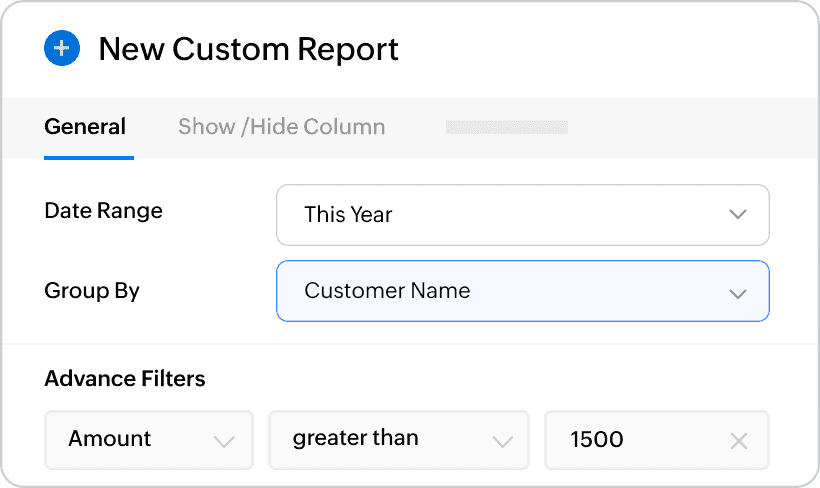
Task: Expand the Customer Name group by dropdown
Action: [x=522, y=292]
